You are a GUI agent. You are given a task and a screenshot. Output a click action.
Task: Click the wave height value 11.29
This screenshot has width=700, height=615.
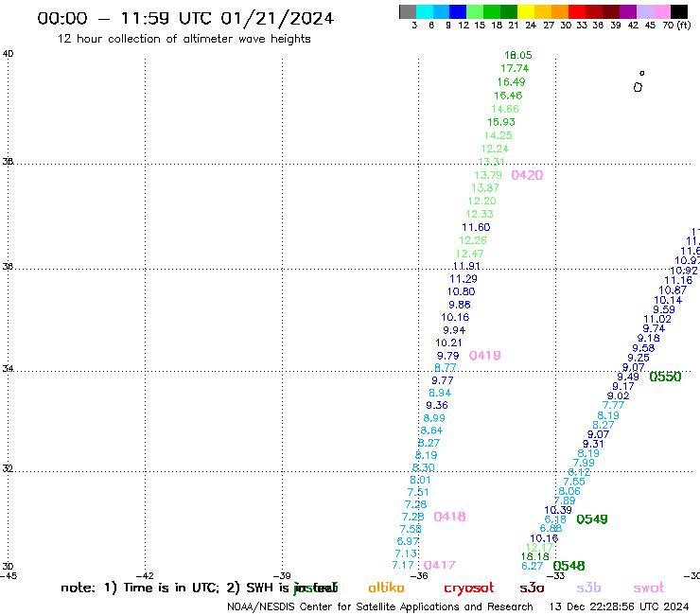pos(464,279)
